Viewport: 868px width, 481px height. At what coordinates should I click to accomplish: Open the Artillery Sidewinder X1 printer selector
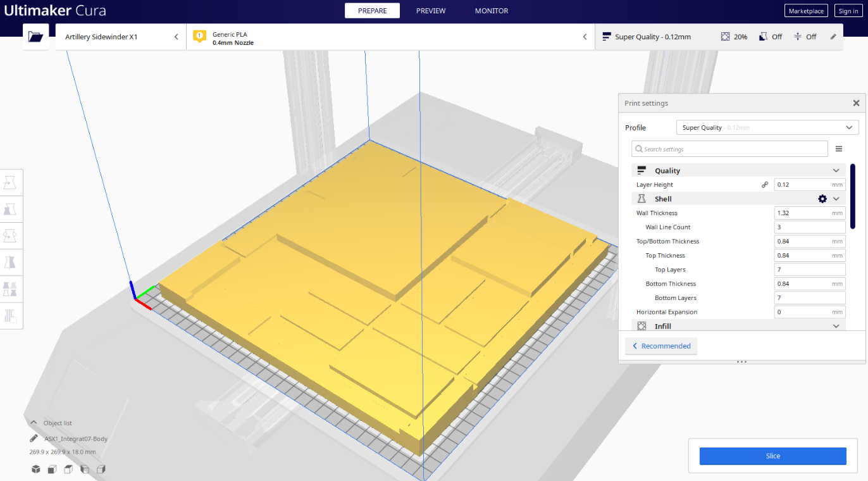[121, 37]
